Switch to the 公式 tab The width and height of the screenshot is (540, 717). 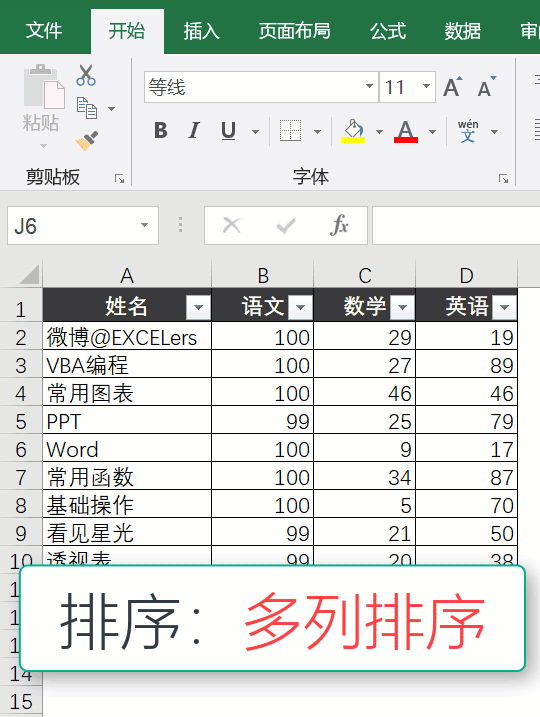[x=388, y=31]
